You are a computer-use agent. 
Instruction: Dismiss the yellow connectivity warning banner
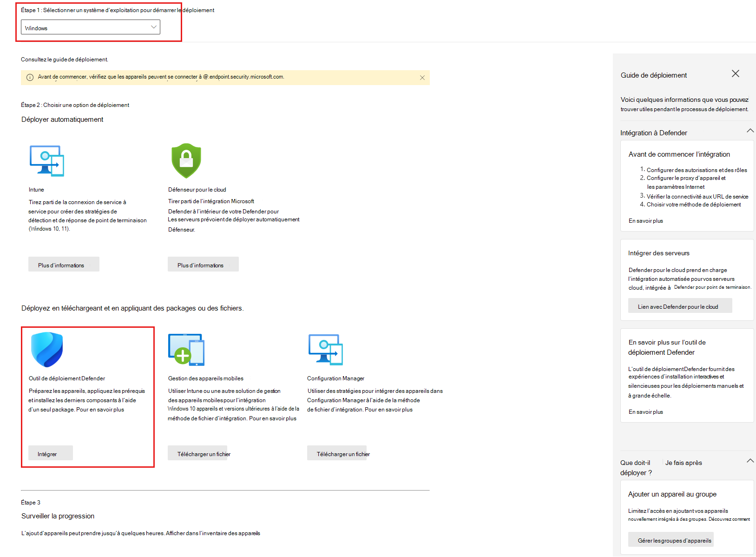pyautogui.click(x=422, y=78)
